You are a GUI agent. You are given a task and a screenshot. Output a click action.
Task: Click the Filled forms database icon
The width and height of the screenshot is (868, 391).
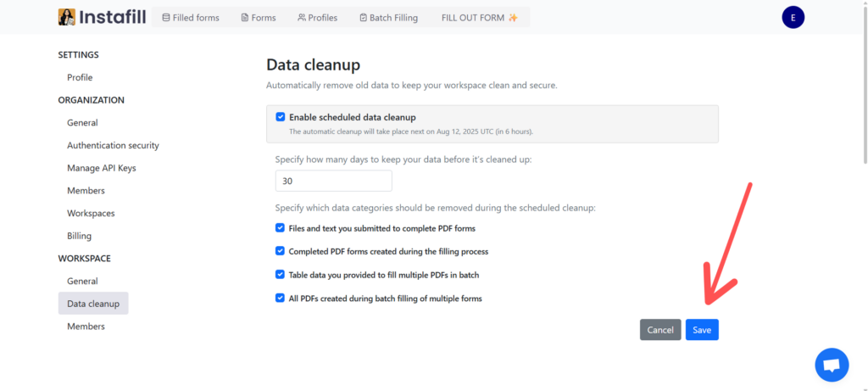165,18
